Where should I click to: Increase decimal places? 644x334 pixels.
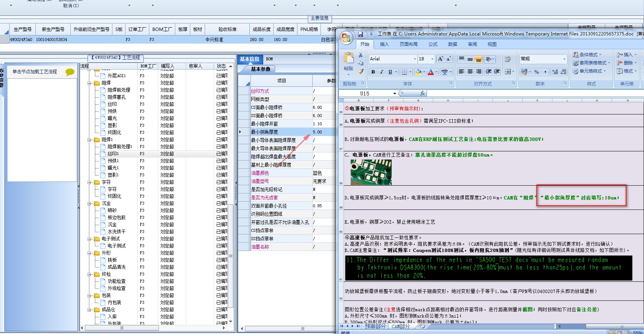[555, 72]
